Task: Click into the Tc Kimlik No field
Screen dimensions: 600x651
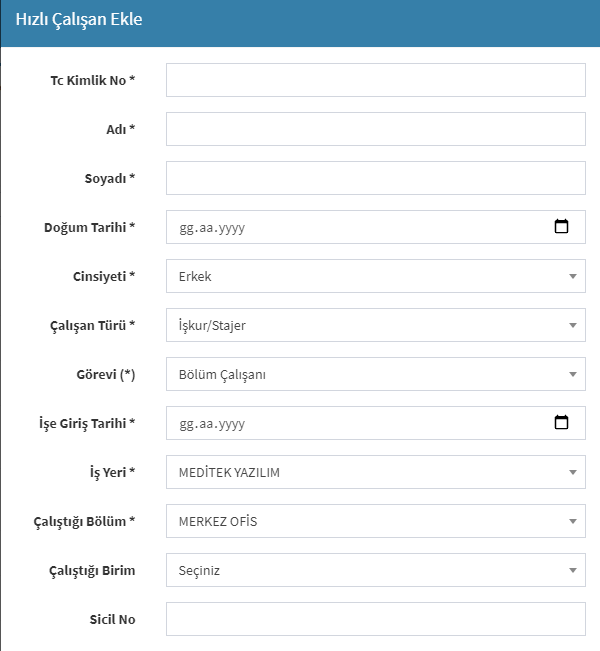Action: (x=376, y=80)
